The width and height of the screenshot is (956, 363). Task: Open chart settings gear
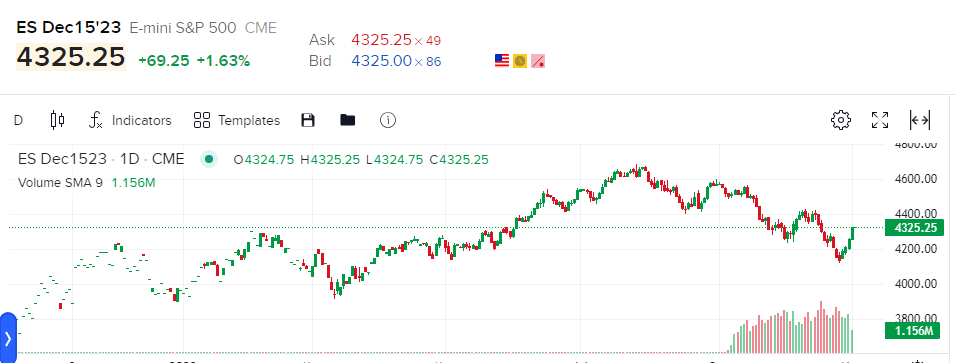tap(841, 120)
